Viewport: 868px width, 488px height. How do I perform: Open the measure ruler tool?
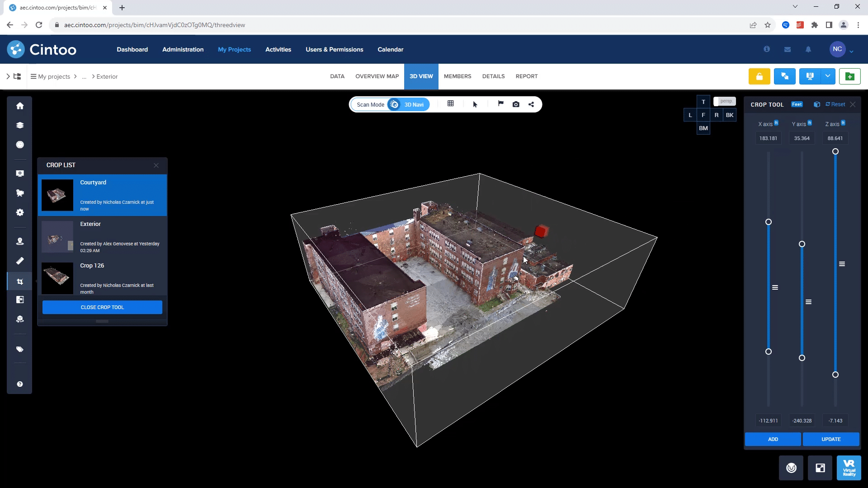[20, 261]
